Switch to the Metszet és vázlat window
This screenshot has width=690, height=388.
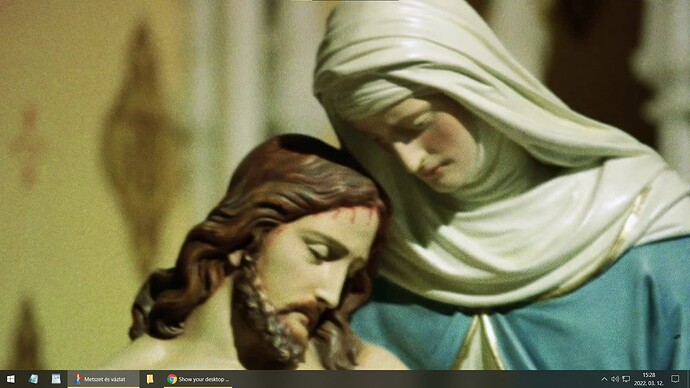(103, 379)
